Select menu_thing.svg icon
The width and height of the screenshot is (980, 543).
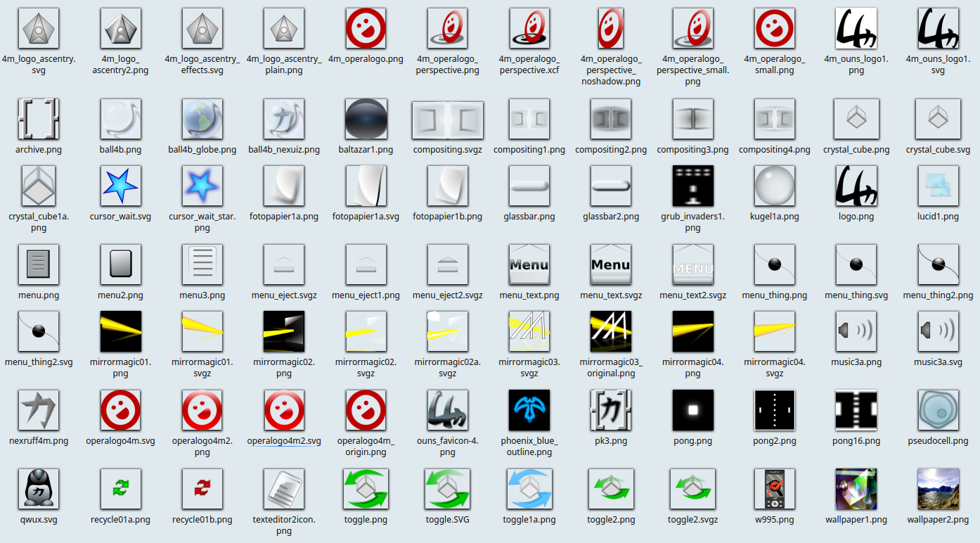pyautogui.click(x=856, y=264)
